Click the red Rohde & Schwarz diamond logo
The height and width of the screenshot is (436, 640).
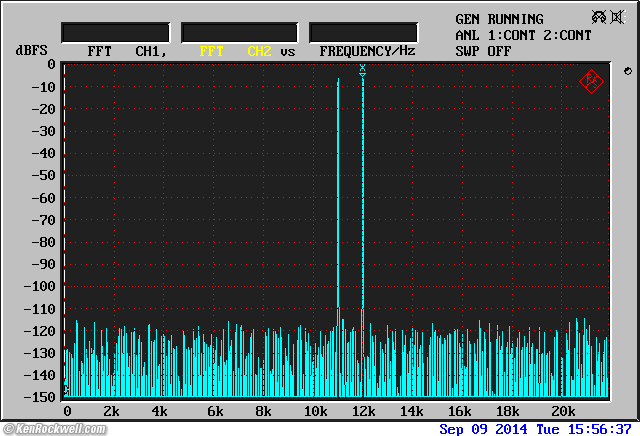[591, 82]
